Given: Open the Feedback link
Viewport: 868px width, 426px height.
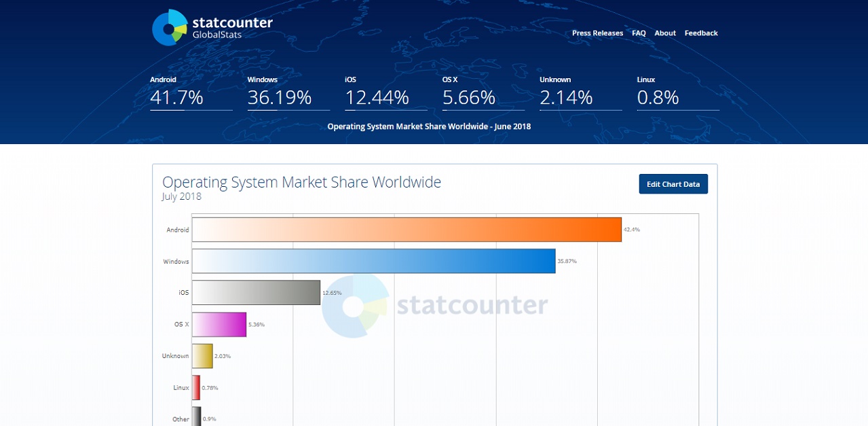Looking at the screenshot, I should click(701, 33).
